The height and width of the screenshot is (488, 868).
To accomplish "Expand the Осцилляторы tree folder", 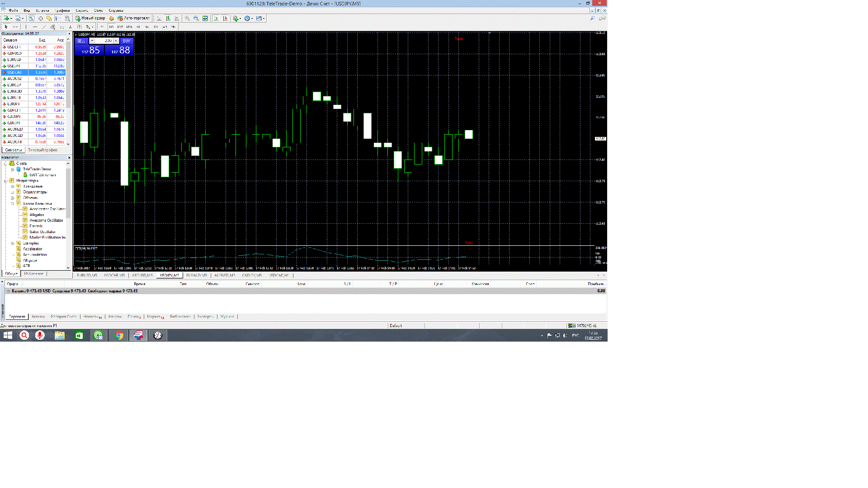I will point(13,192).
